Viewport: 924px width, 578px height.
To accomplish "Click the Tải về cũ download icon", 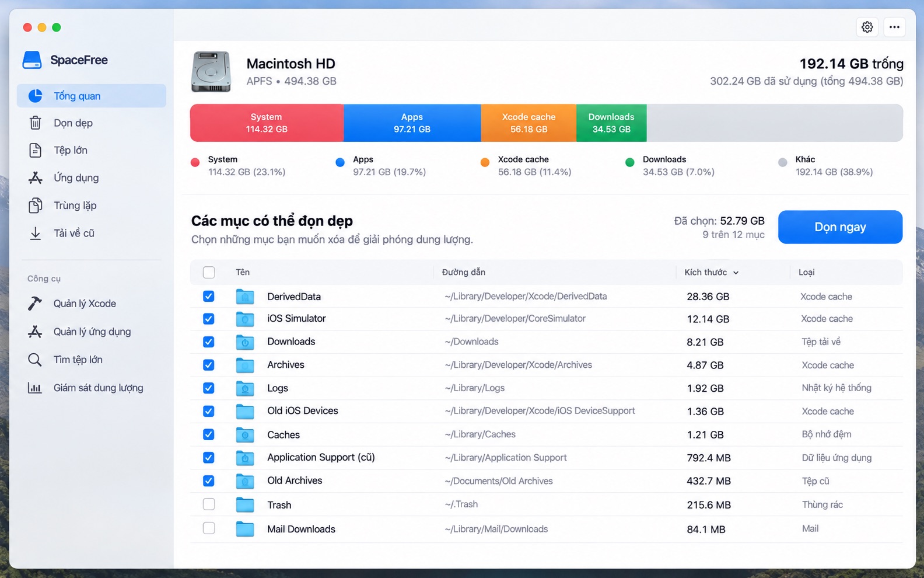I will coord(36,233).
